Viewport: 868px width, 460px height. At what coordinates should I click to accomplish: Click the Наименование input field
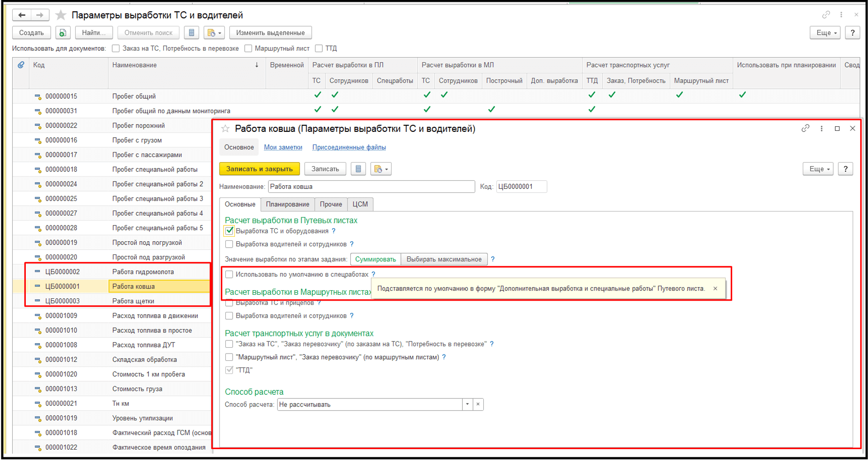coord(371,187)
